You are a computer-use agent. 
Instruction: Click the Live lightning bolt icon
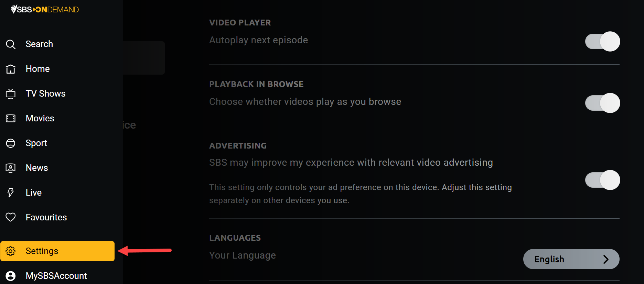[11, 193]
